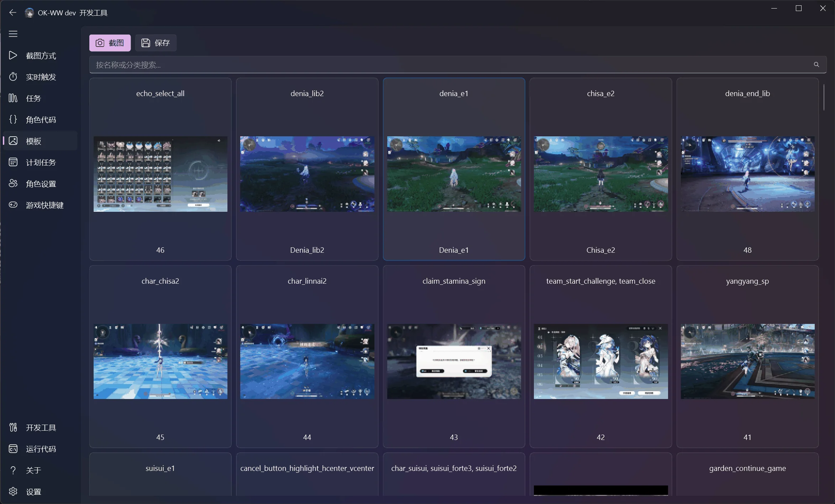The height and width of the screenshot is (504, 835).
Task: Click the chisa_e2 template thumbnail
Action: pyautogui.click(x=601, y=174)
